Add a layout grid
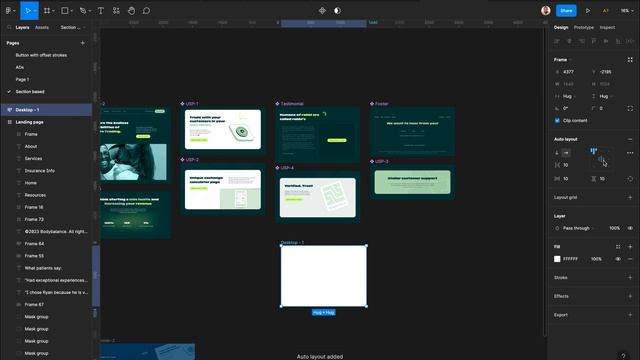The image size is (640, 360). coord(630,197)
